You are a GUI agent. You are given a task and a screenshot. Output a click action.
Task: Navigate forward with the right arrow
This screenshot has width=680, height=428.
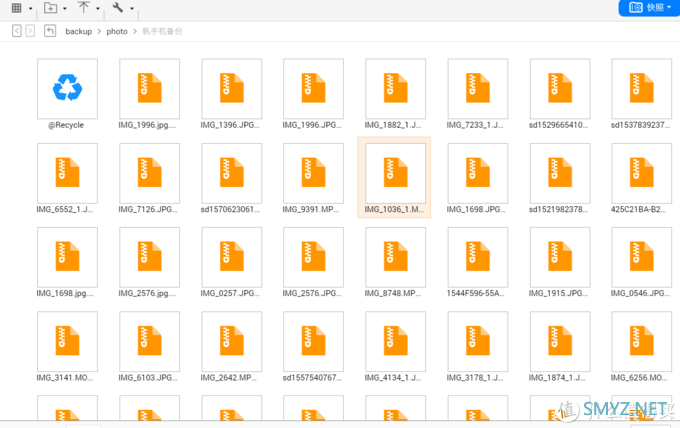pos(30,31)
